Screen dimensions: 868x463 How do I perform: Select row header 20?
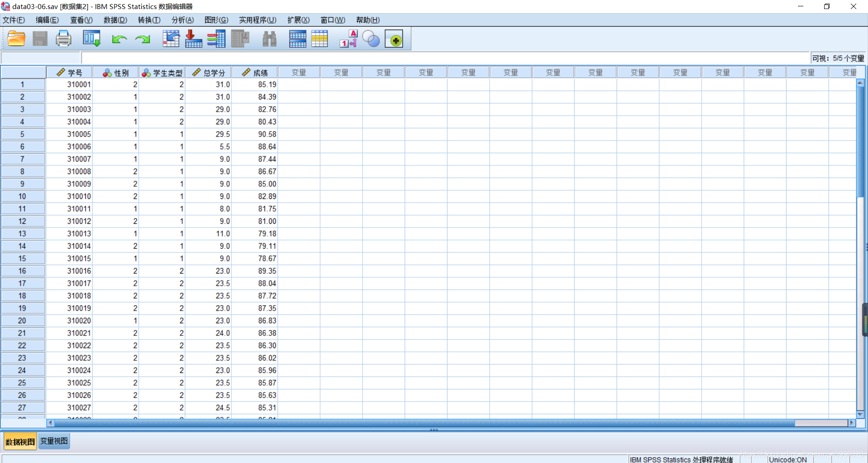pos(23,321)
